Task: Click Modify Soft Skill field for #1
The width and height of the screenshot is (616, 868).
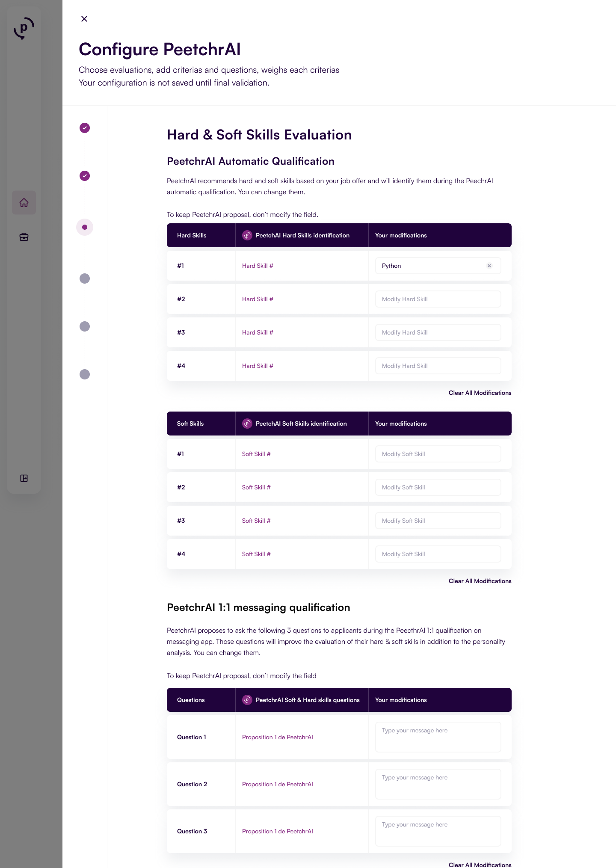Action: coord(438,454)
